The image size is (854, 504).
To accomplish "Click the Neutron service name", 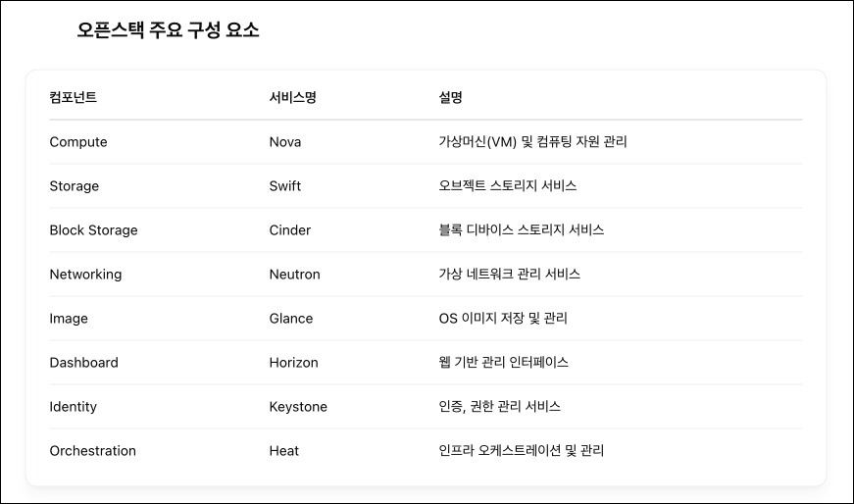I will point(295,275).
